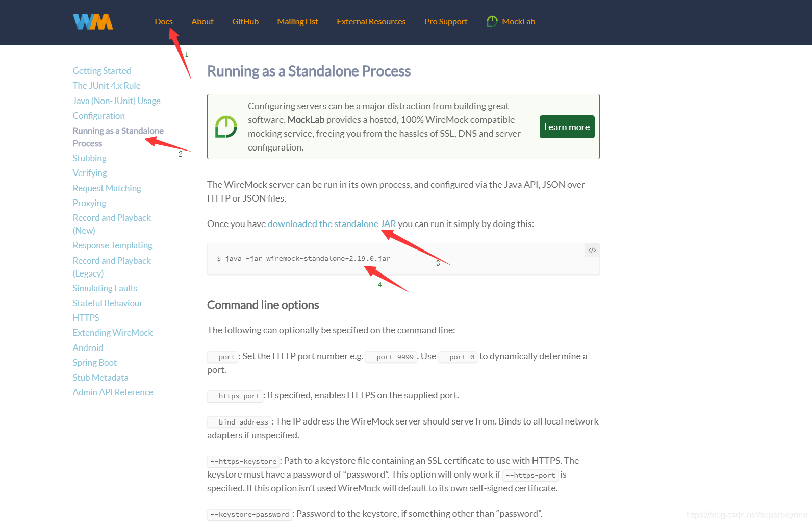
Task: Open Configuration in the sidebar
Action: tap(98, 116)
